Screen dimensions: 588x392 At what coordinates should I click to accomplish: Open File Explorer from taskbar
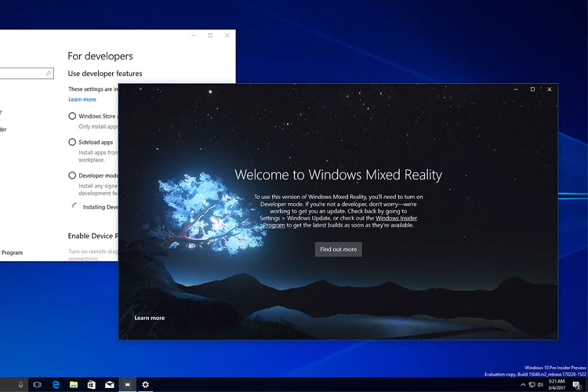[x=73, y=385]
